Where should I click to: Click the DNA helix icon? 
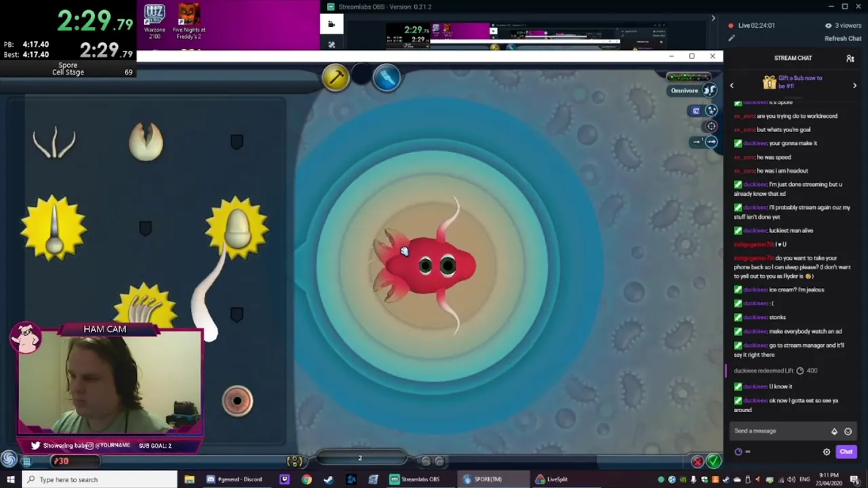[x=295, y=462]
